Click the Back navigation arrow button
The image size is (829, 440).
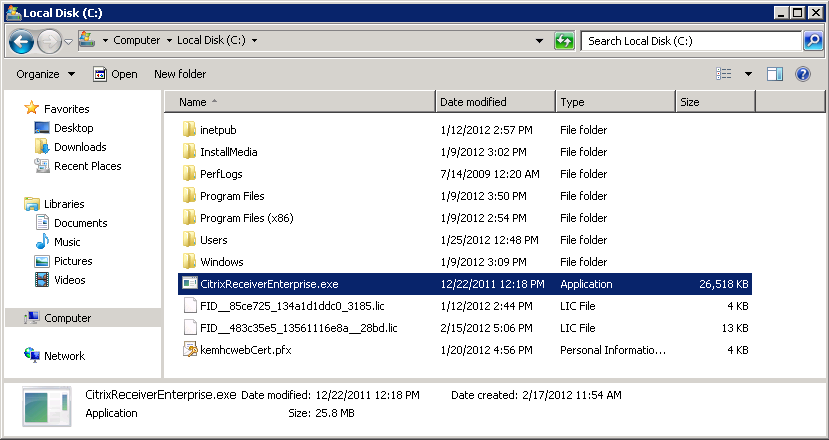click(22, 41)
